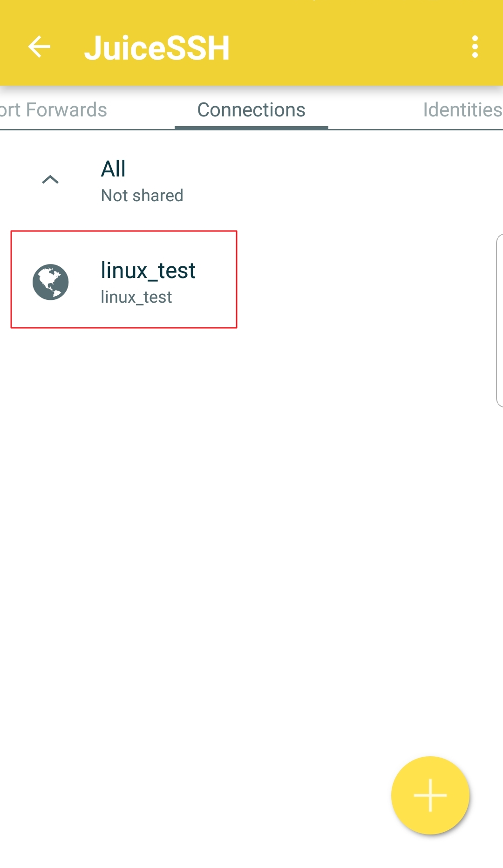Image resolution: width=503 pixels, height=868 pixels.
Task: Switch to the Port Forwards tab
Action: (53, 110)
